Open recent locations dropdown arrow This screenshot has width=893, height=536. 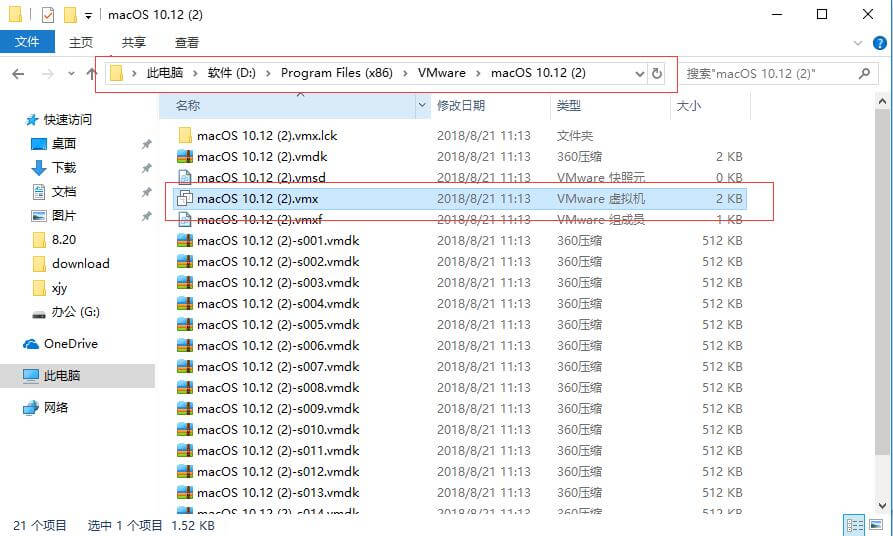pyautogui.click(x=71, y=73)
